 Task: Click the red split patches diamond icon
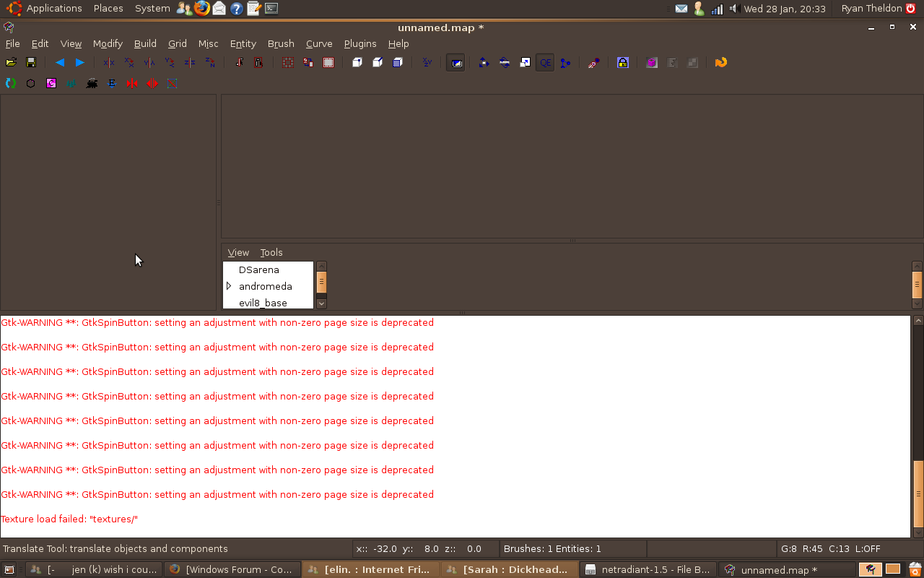[x=152, y=84]
